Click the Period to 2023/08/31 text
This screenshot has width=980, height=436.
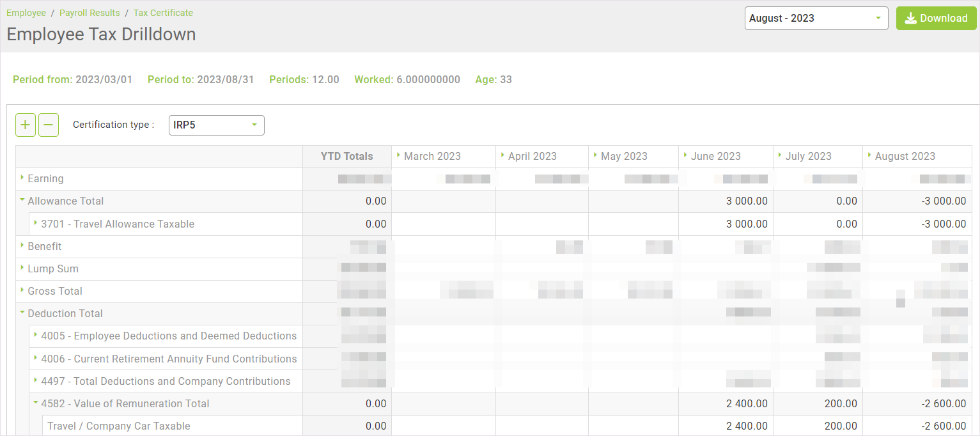pyautogui.click(x=201, y=80)
